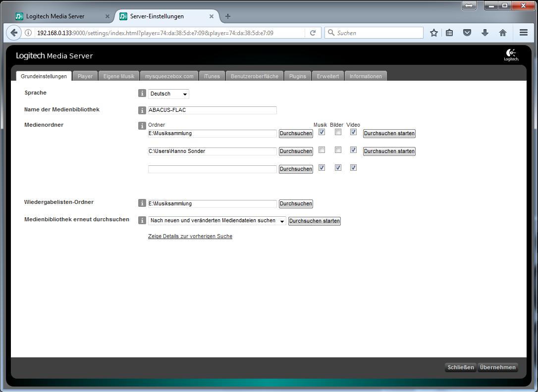The image size is (538, 392).
Task: Toggle Bilder checkbox for E:\Musiksammlung
Action: coord(338,132)
